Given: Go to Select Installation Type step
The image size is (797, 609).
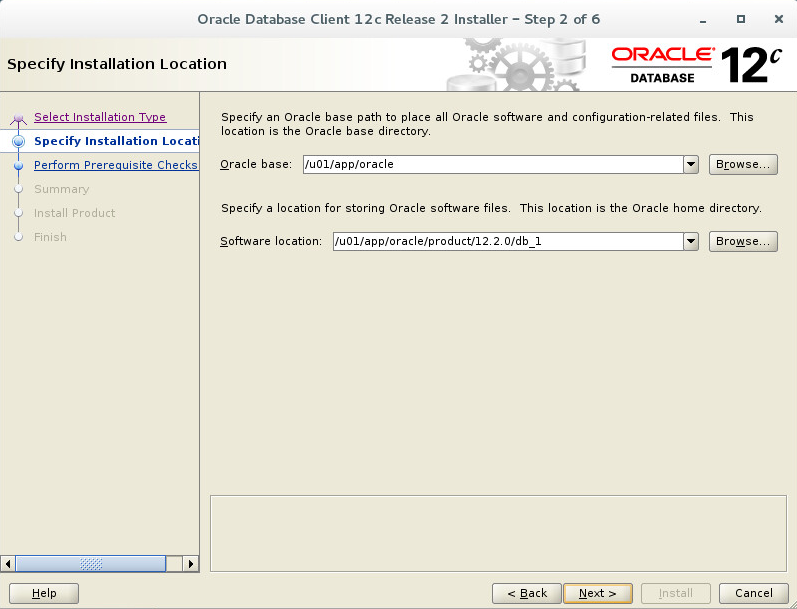Looking at the screenshot, I should (x=100, y=117).
